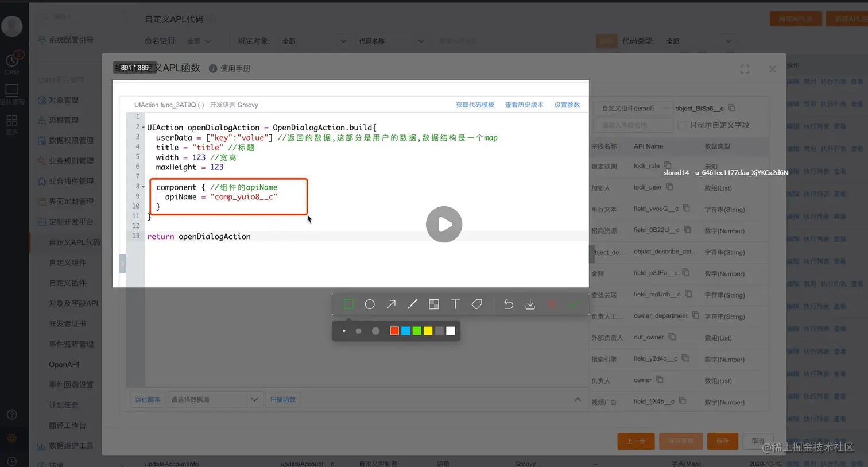
Task: Select the arrow annotation tool
Action: click(391, 304)
